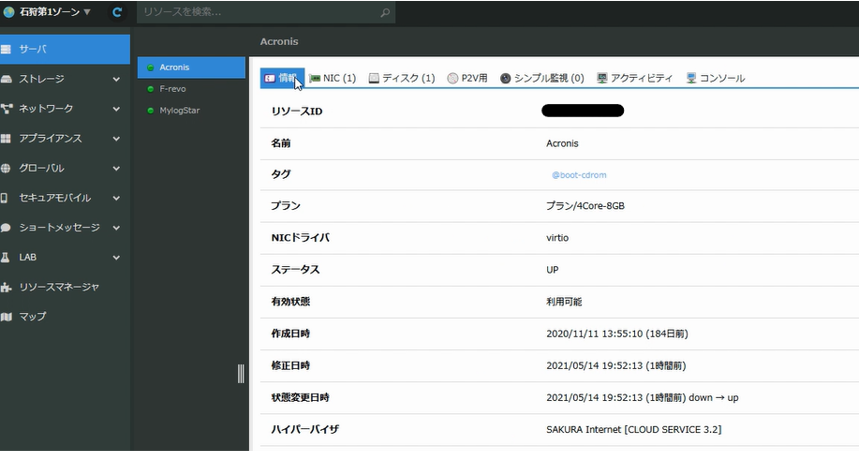Open マップ in the sidebar
The width and height of the screenshot is (859, 451).
pyautogui.click(x=65, y=316)
